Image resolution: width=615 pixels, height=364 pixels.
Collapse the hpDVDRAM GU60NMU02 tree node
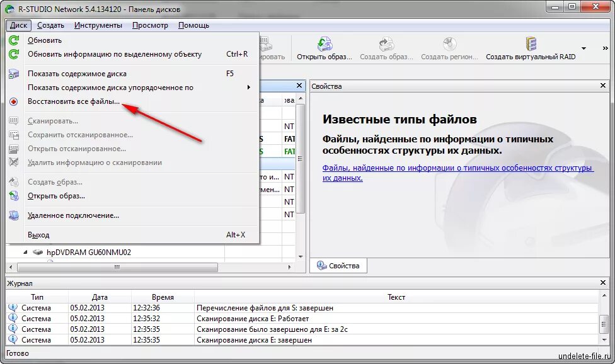(x=25, y=253)
